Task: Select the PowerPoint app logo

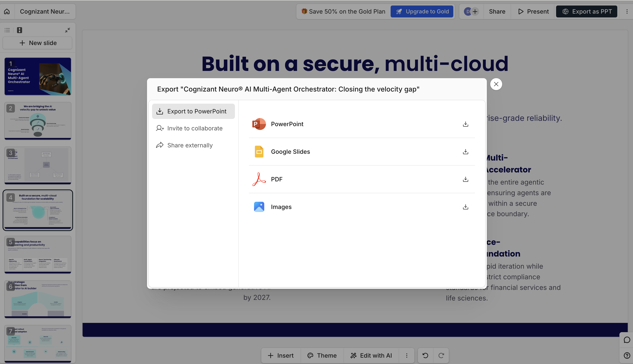Action: [259, 124]
